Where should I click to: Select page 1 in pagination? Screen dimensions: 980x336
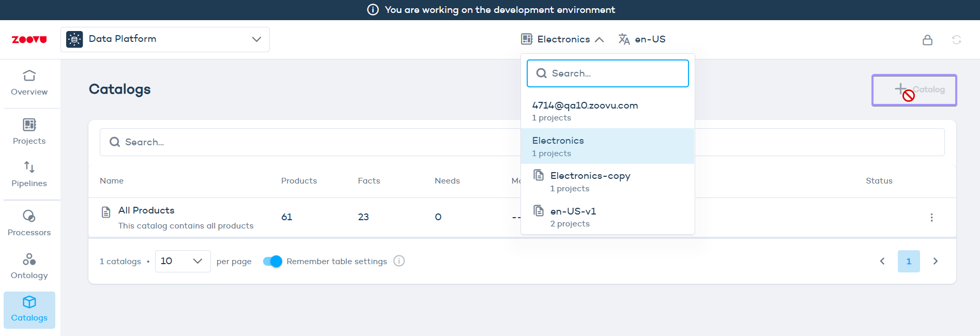(909, 261)
